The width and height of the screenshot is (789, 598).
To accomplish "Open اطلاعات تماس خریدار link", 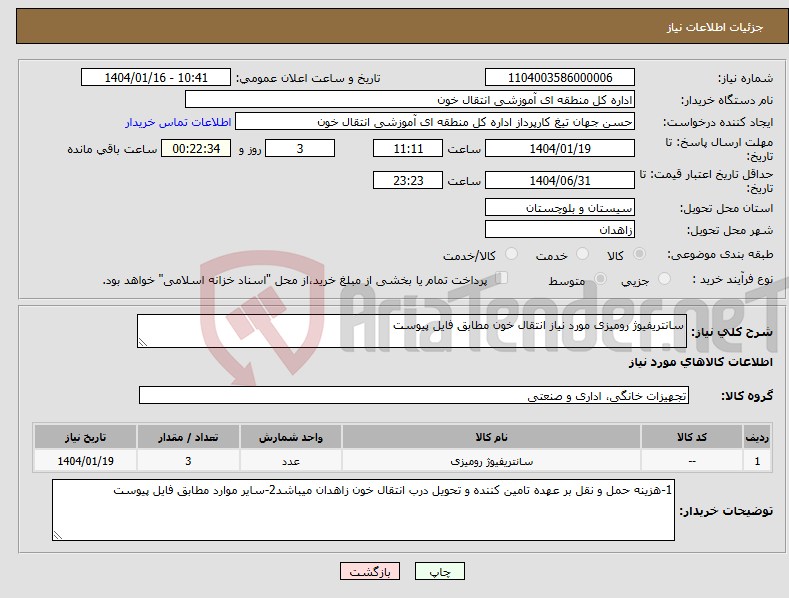I will tap(178, 122).
